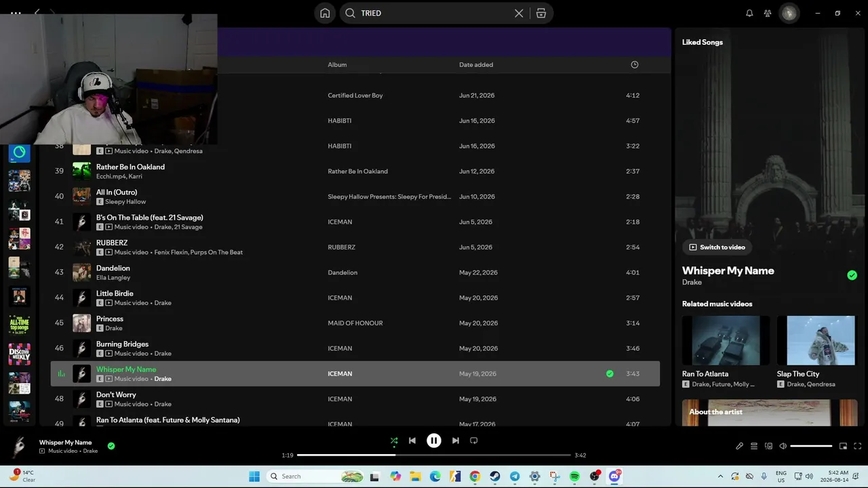The height and width of the screenshot is (488, 868).
Task: Toggle shuffle in the player bar
Action: point(394,441)
